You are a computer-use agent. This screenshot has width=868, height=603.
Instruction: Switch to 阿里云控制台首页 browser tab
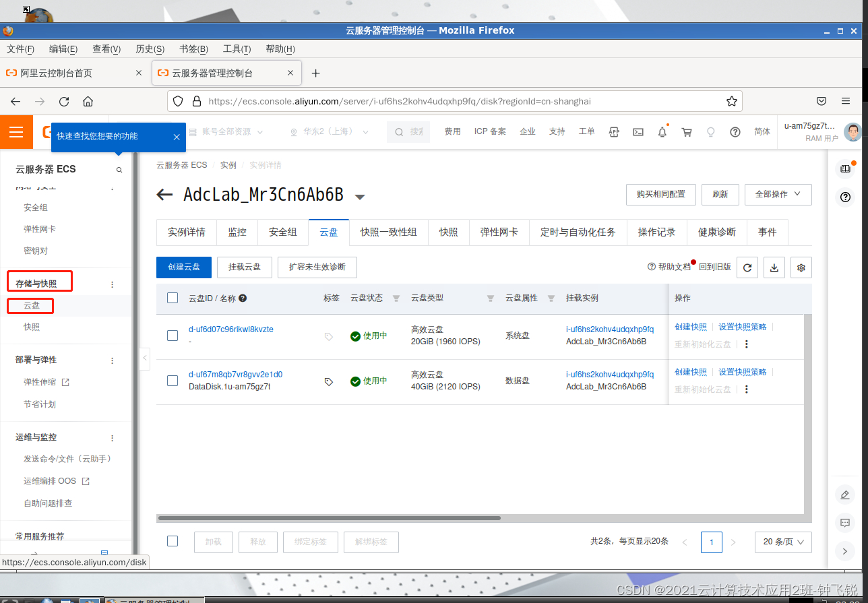coord(74,73)
